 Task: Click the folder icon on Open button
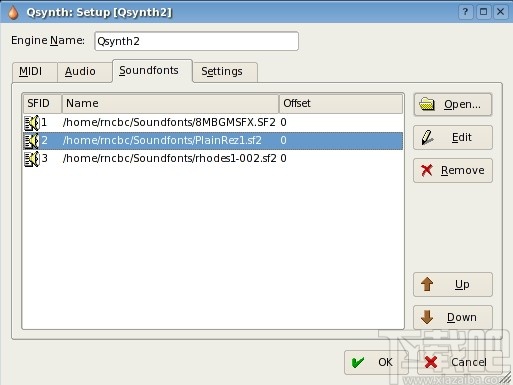[427, 104]
